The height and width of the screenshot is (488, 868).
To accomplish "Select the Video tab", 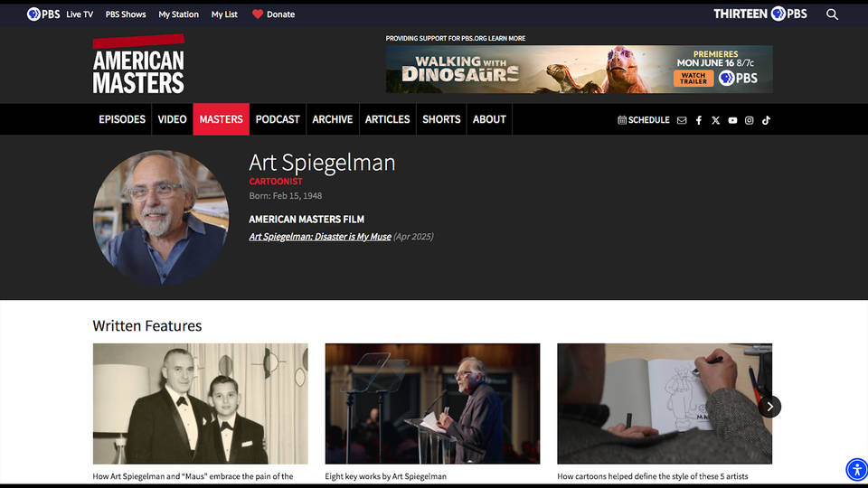I will click(172, 119).
